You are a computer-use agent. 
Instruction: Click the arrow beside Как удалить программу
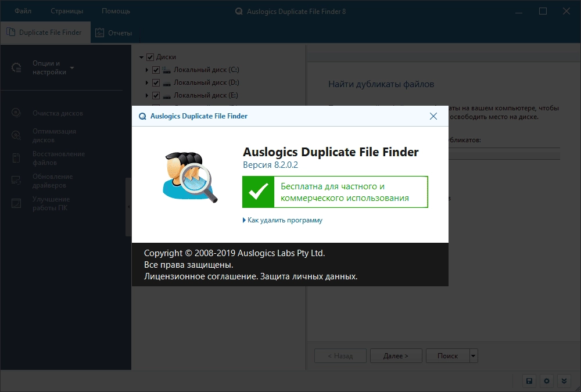tap(244, 220)
